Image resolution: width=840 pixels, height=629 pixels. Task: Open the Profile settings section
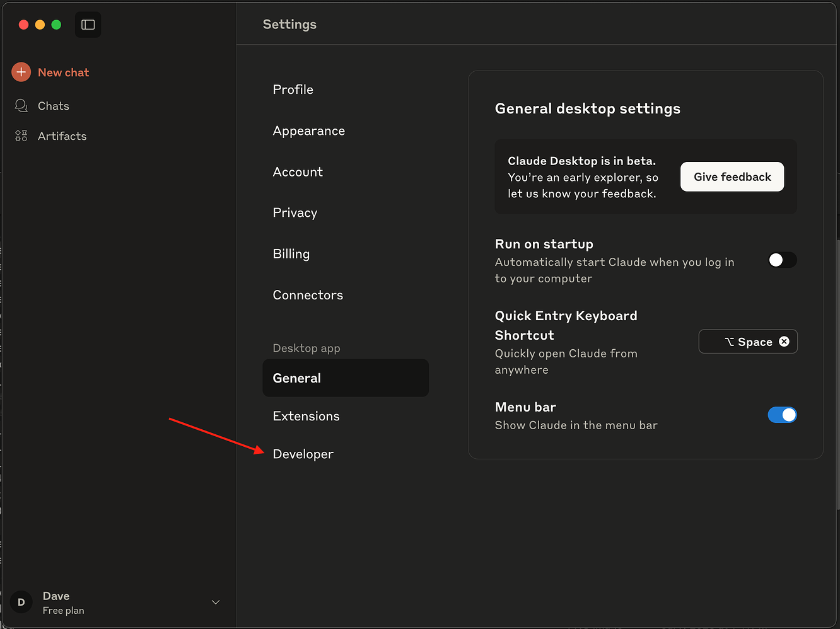(293, 89)
